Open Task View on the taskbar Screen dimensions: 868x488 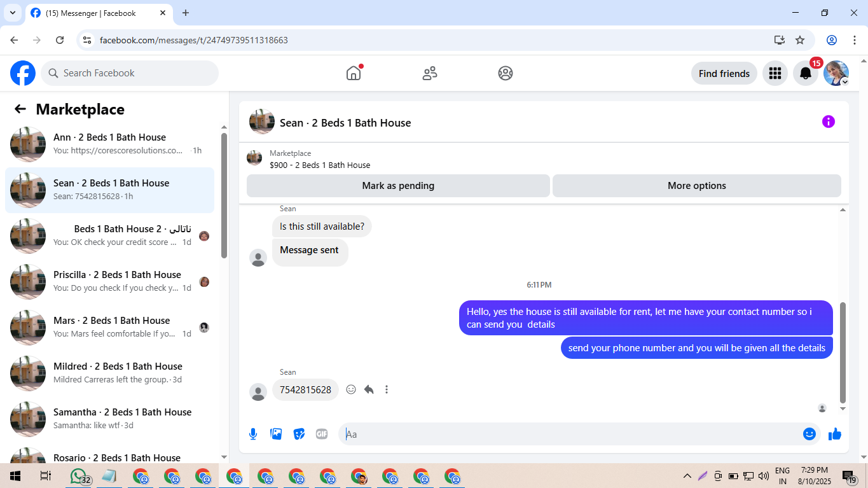(45, 476)
